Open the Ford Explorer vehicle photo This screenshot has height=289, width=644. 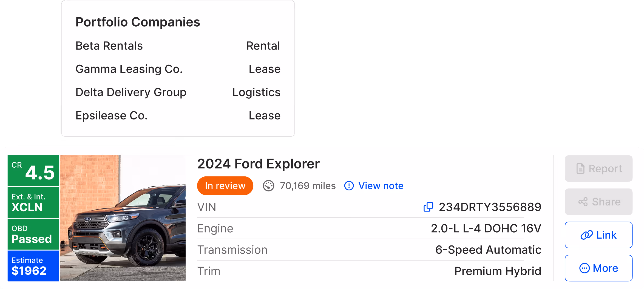[x=123, y=218]
